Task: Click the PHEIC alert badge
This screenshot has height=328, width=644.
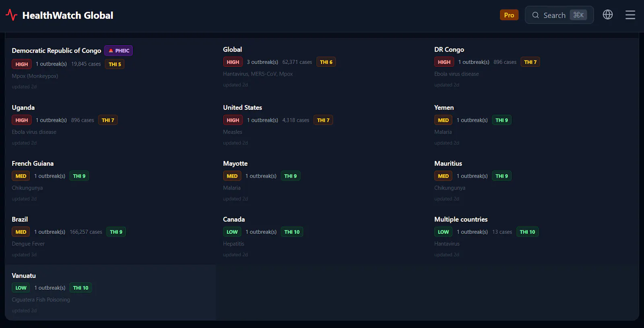Action: point(118,50)
